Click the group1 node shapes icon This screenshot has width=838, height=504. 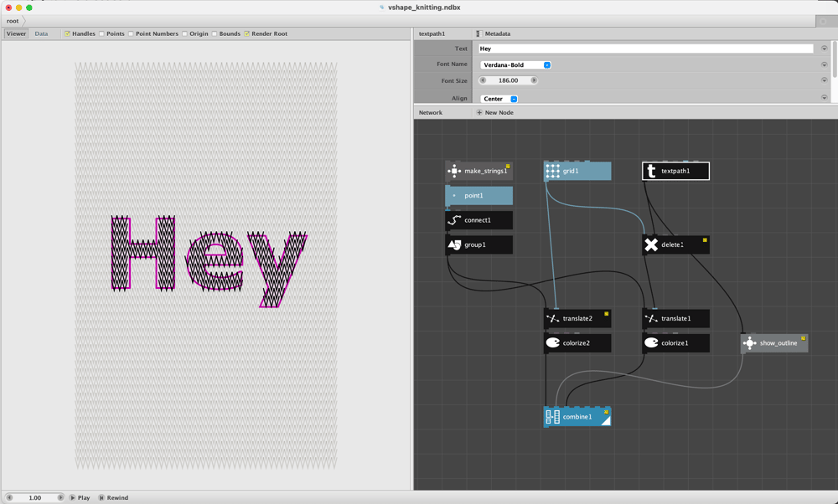[x=454, y=244]
